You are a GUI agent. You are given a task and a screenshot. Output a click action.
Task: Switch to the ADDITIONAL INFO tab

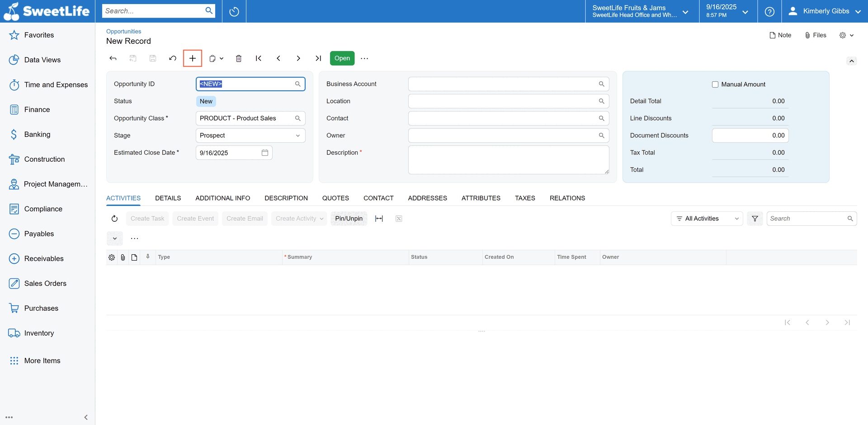(222, 198)
